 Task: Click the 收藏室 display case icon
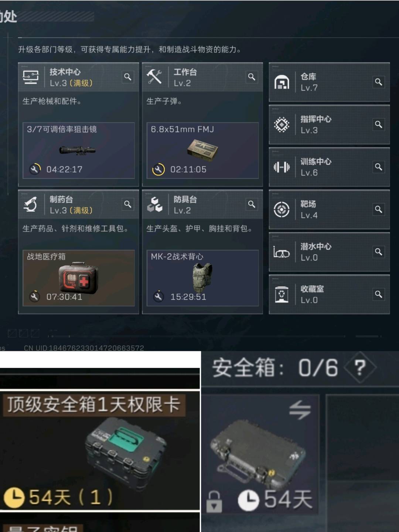click(282, 294)
